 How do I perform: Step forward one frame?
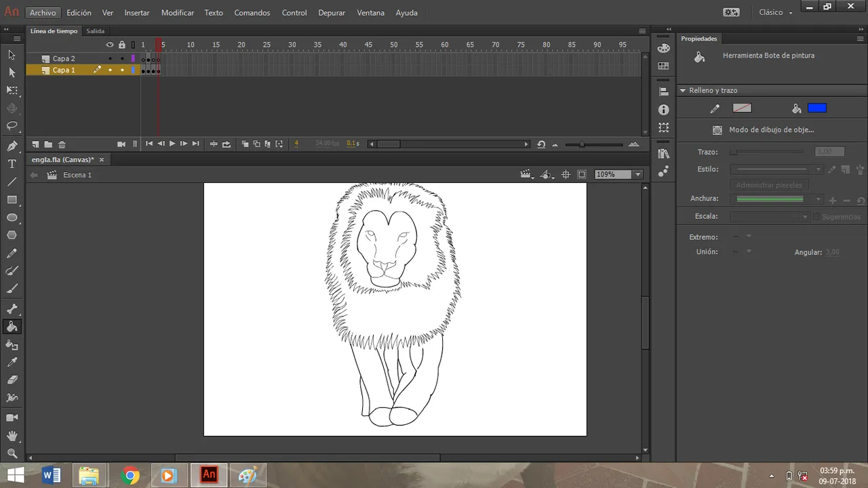[184, 144]
